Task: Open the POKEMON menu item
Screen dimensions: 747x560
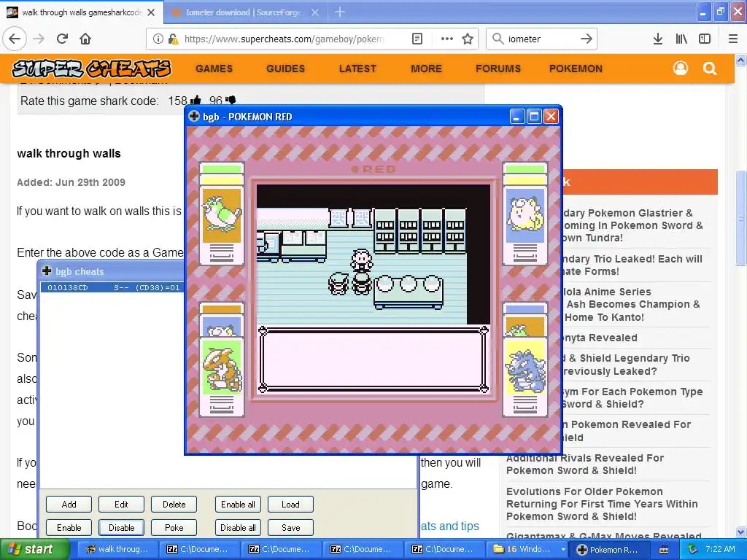Action: tap(576, 69)
